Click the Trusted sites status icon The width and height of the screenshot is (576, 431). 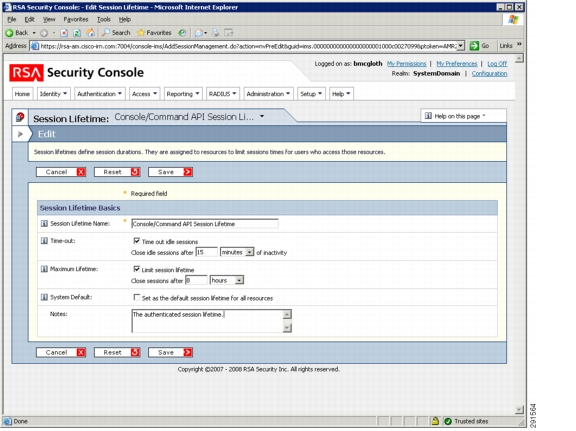coord(447,421)
